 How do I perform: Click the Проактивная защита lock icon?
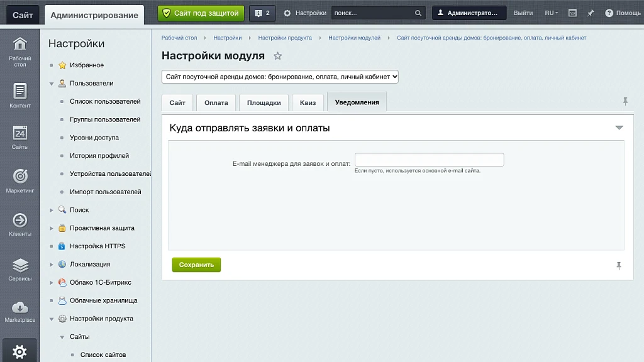pos(62,228)
